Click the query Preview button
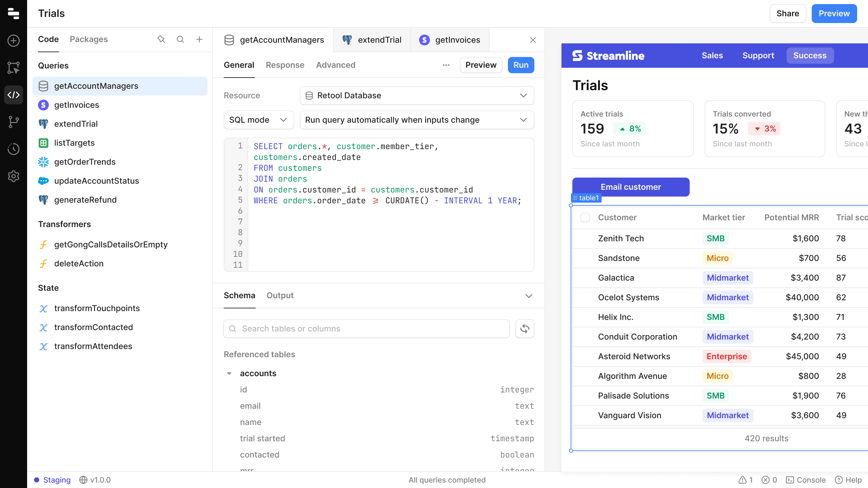Viewport: 868px width, 488px height. pos(481,65)
